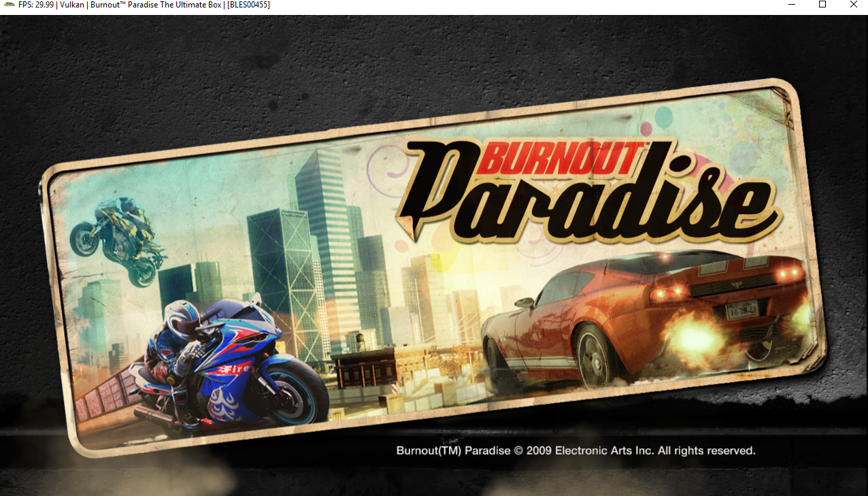Maximize the emulator game window
This screenshot has height=496, width=868.
point(822,5)
